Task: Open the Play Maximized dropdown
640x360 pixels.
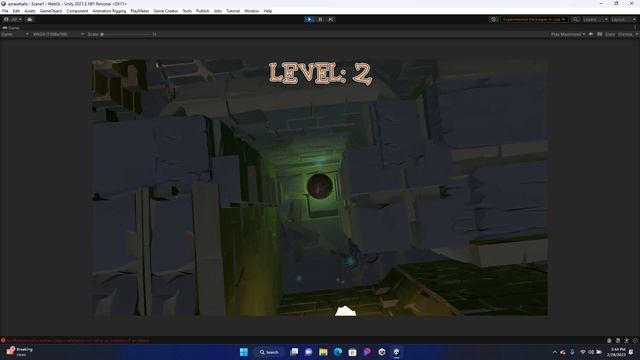Action: click(x=568, y=34)
